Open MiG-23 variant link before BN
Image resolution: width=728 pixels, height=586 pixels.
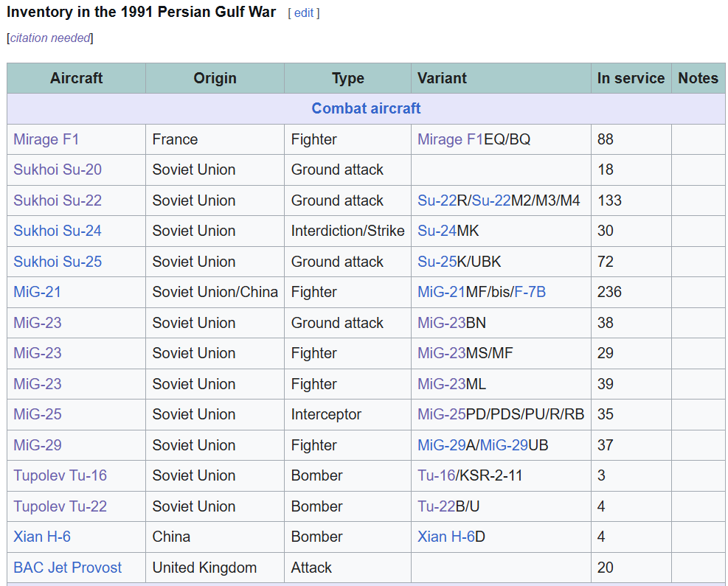click(441, 322)
